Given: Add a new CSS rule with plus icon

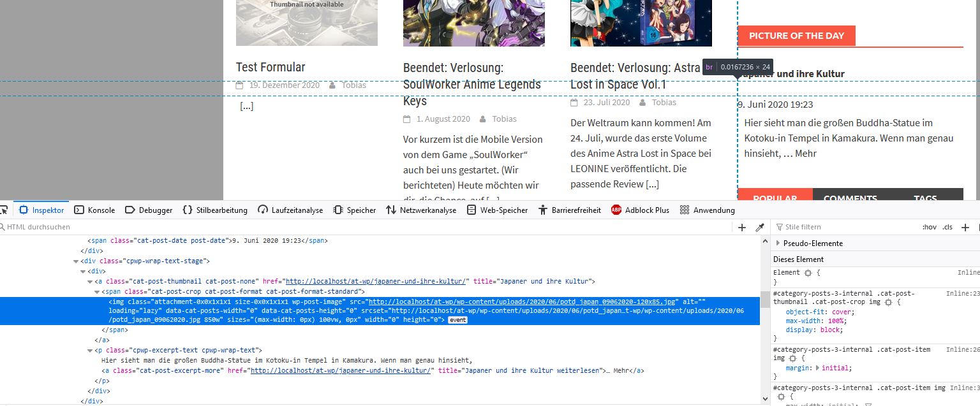Looking at the screenshot, I should [965, 228].
